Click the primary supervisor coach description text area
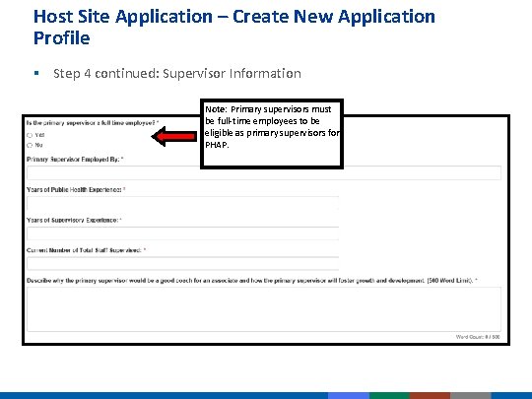Screen dimensions: 532x399 pyautogui.click(x=264, y=309)
